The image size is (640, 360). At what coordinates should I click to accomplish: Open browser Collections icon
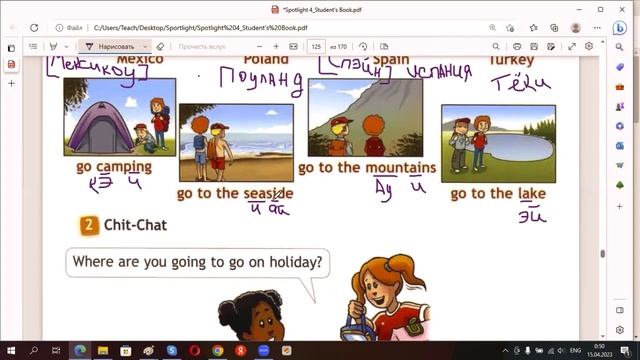click(x=554, y=28)
